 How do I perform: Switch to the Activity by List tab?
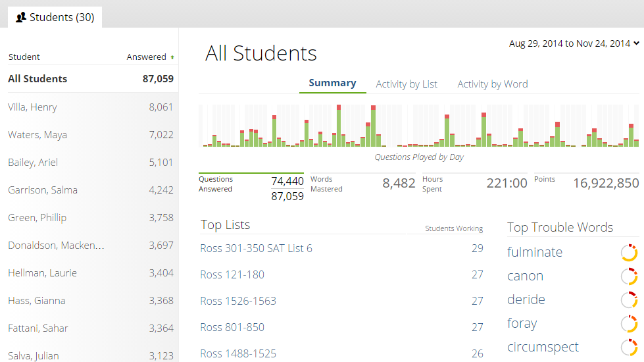point(407,84)
